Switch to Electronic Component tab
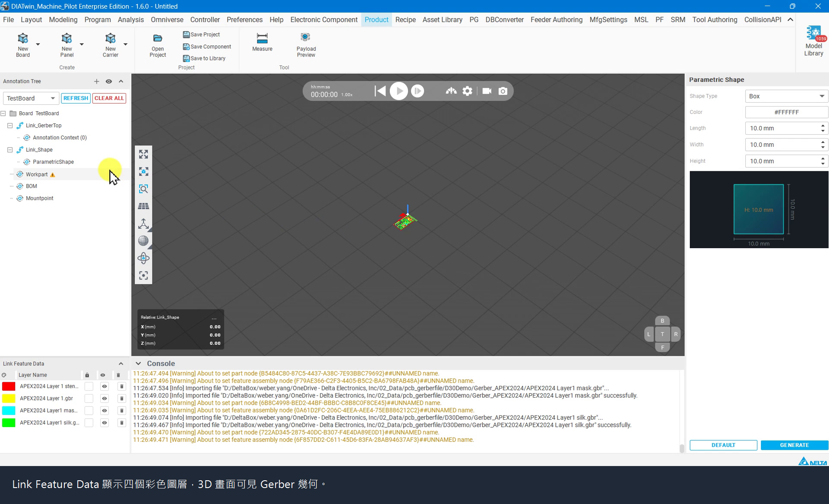The image size is (829, 504). [x=324, y=20]
